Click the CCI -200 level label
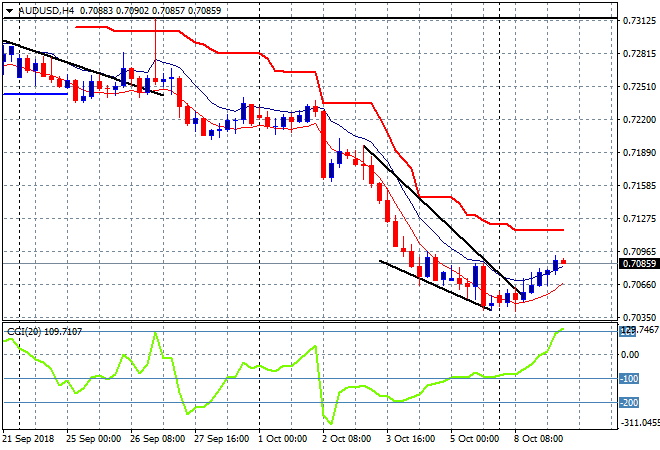 click(629, 402)
